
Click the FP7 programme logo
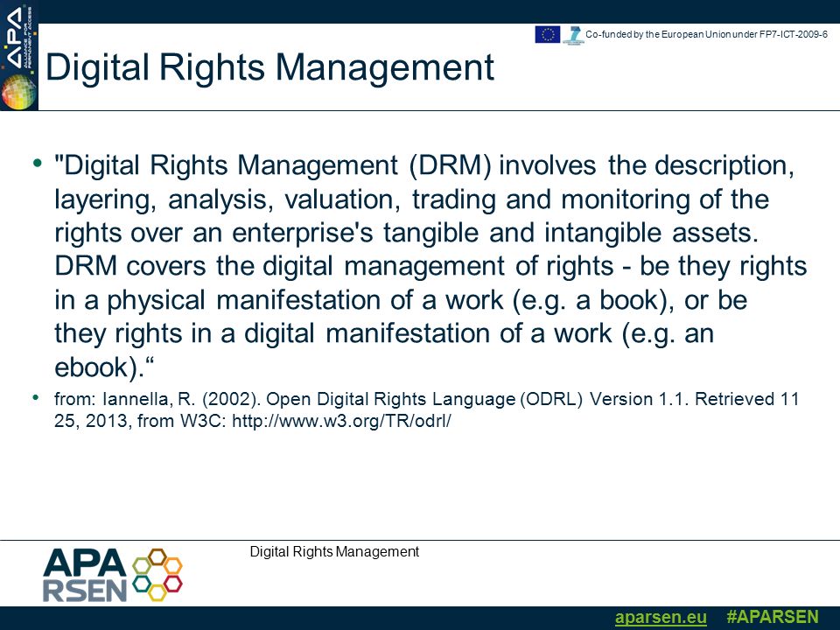coord(574,35)
